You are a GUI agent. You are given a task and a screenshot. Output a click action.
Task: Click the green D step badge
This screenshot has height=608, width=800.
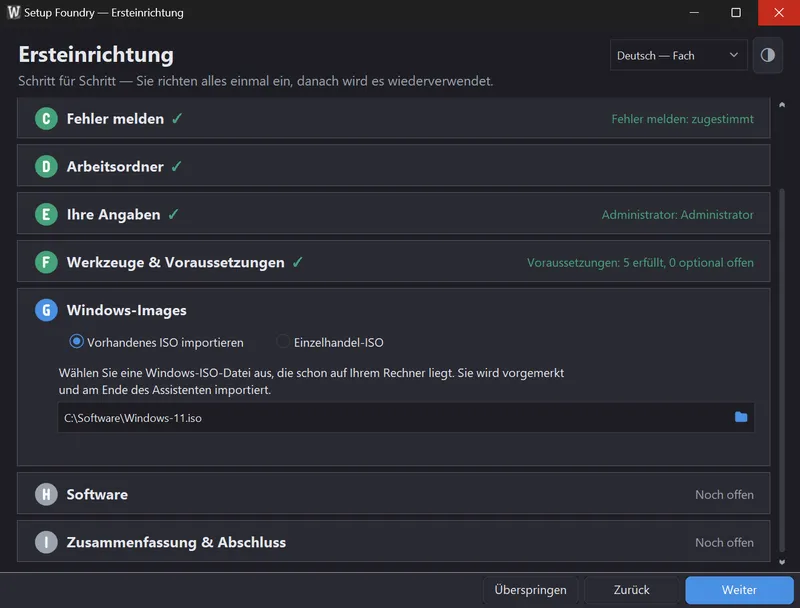pos(46,167)
